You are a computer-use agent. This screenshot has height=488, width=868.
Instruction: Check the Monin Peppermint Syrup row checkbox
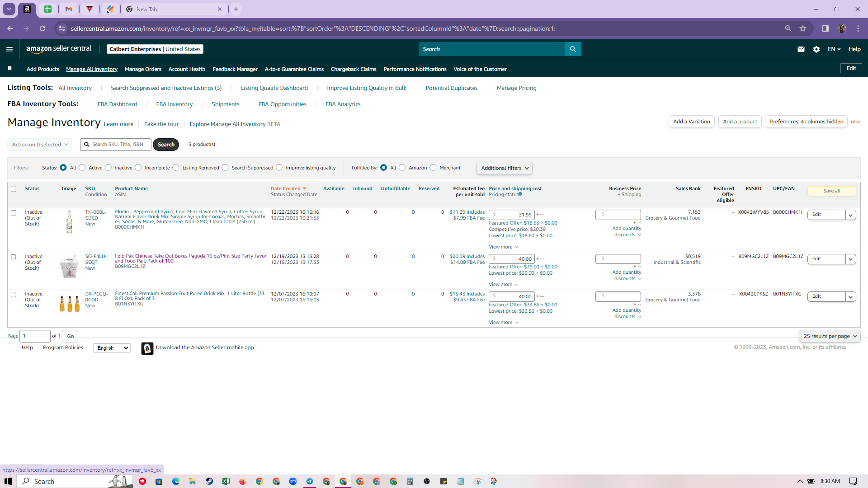pos(14,213)
